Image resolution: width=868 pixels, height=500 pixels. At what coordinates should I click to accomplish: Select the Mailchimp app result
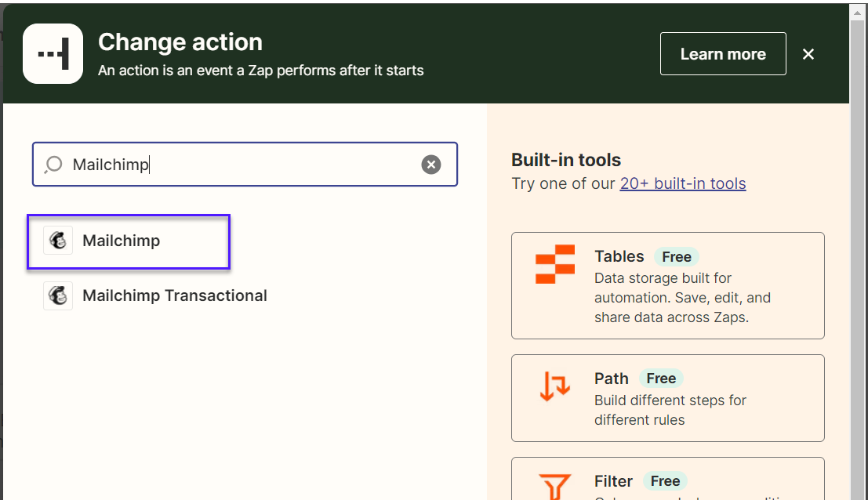(129, 241)
